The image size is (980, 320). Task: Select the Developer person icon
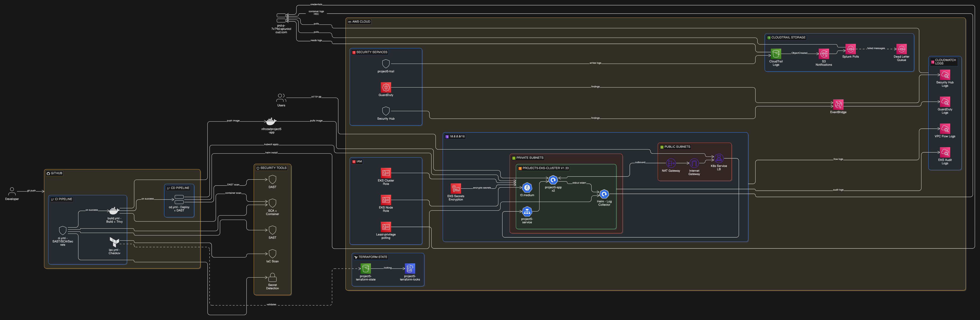(12, 191)
